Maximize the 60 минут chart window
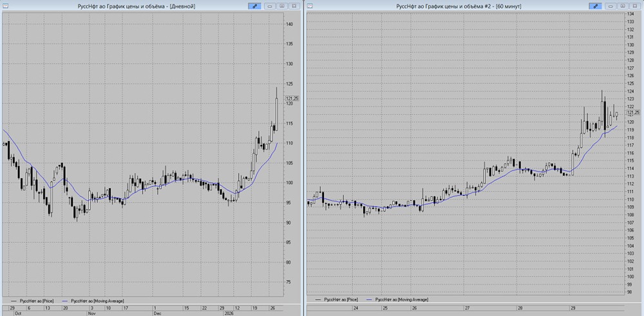The height and width of the screenshot is (316, 644). tap(623, 6)
